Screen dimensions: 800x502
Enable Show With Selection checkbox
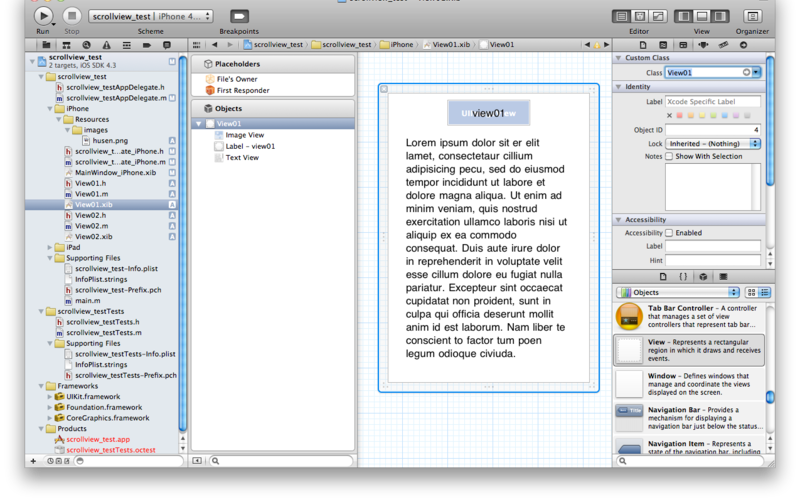669,157
